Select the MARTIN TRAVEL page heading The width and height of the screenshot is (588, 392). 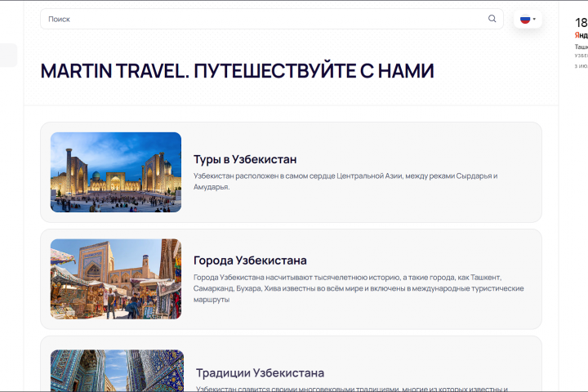(x=238, y=71)
